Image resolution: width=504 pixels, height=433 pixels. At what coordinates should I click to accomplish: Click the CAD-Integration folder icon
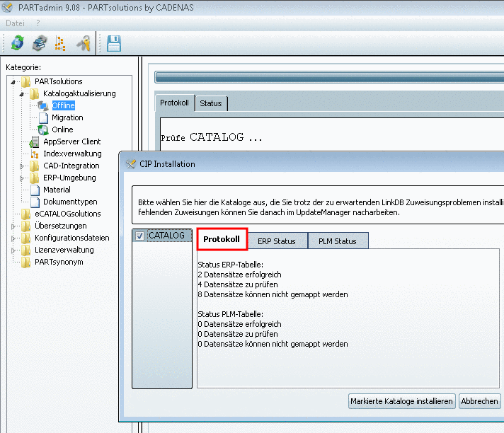point(35,166)
